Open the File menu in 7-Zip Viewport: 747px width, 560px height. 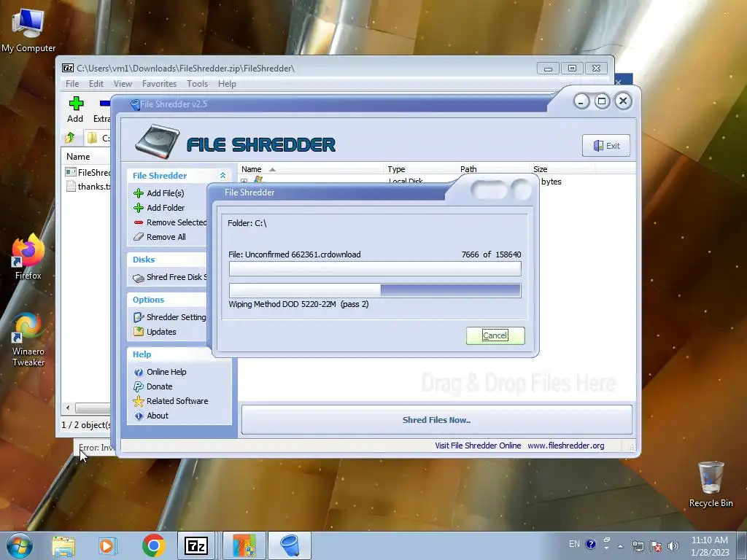pyautogui.click(x=72, y=83)
